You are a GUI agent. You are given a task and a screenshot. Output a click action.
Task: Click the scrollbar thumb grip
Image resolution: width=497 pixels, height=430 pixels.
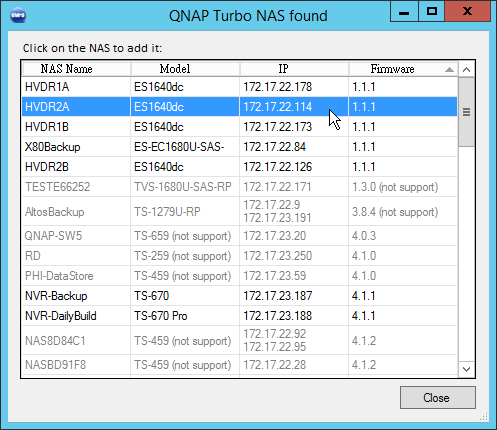pyautogui.click(x=467, y=112)
